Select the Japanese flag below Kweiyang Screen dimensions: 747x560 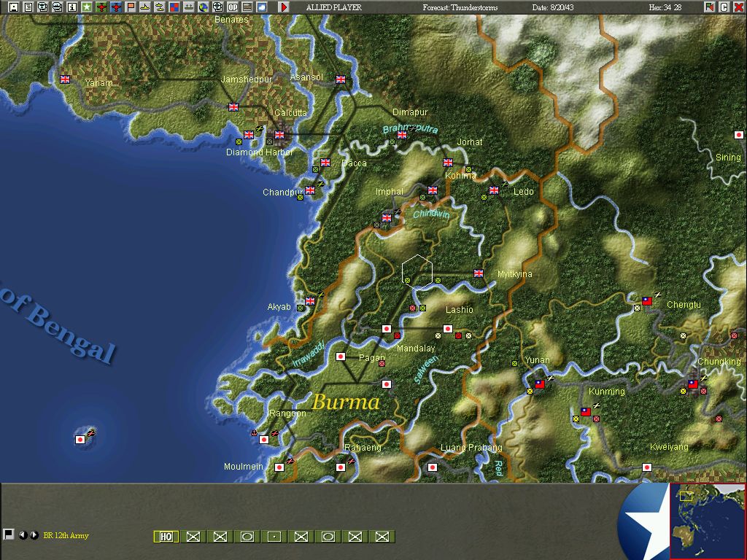(x=647, y=467)
